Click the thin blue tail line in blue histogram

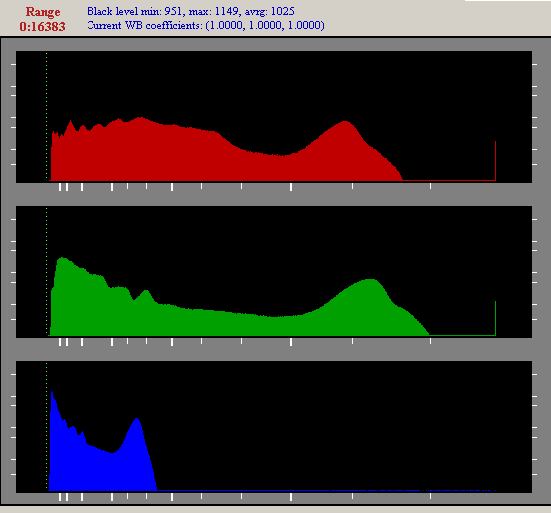pos(326,490)
